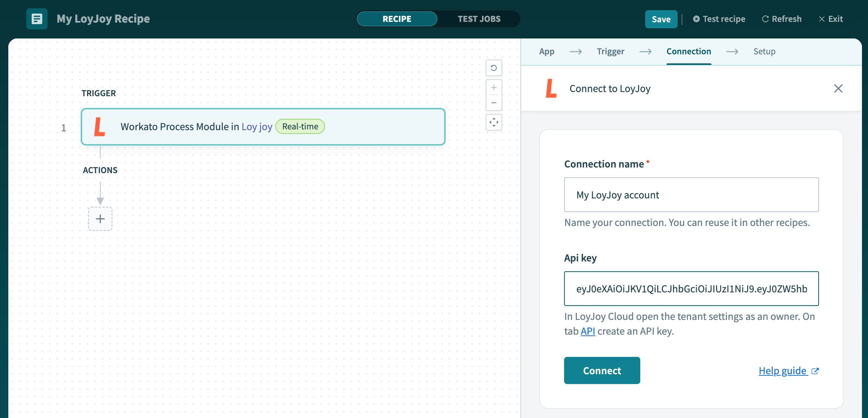This screenshot has height=418, width=868.
Task: Zoom in on the recipe canvas
Action: (494, 88)
